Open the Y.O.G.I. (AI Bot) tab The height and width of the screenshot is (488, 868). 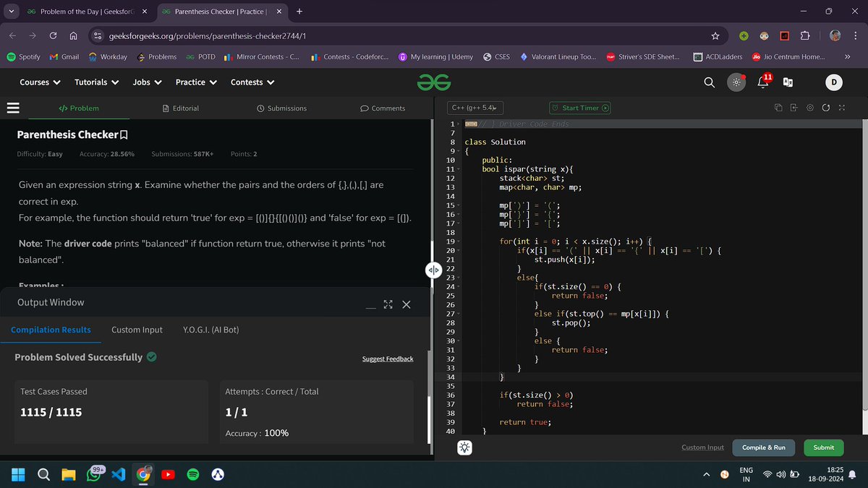point(210,330)
